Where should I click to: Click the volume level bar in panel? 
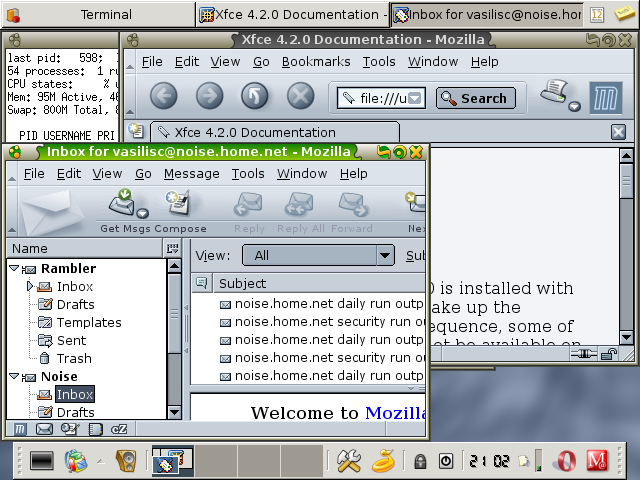pyautogui.click(x=539, y=461)
